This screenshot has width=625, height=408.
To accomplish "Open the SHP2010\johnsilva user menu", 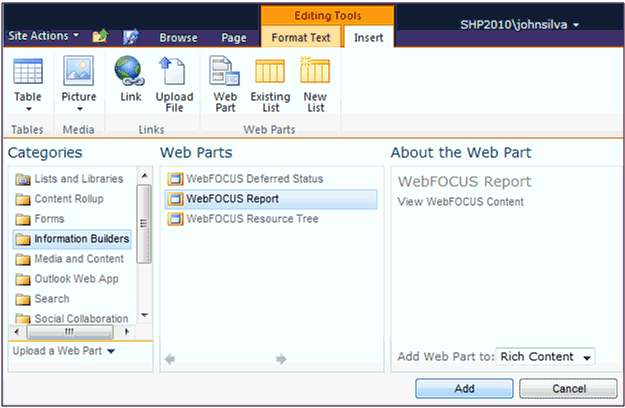I will 519,25.
